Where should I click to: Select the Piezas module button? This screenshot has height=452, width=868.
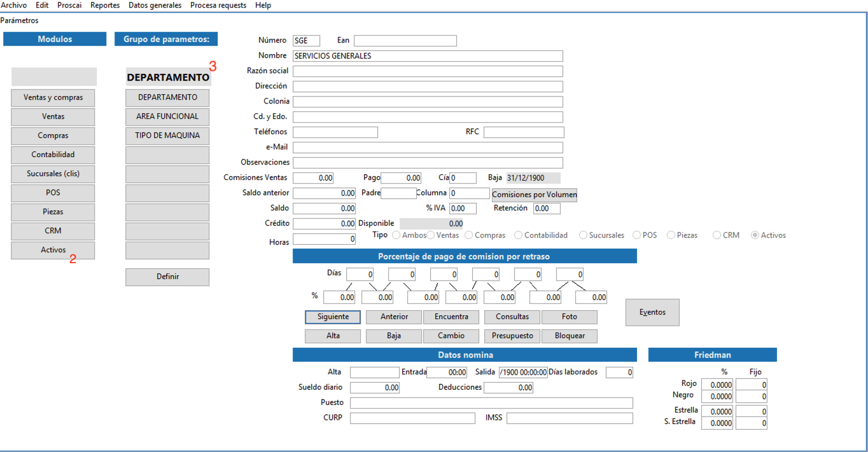(53, 212)
